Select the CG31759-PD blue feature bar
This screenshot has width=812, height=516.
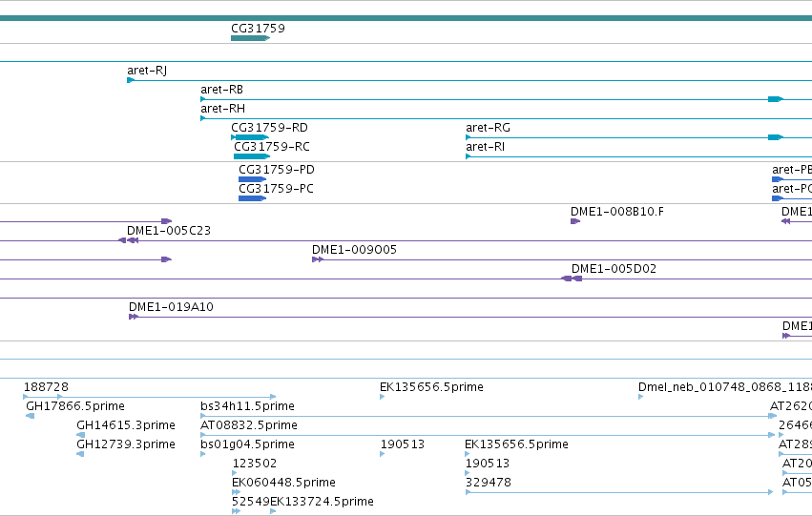(253, 179)
